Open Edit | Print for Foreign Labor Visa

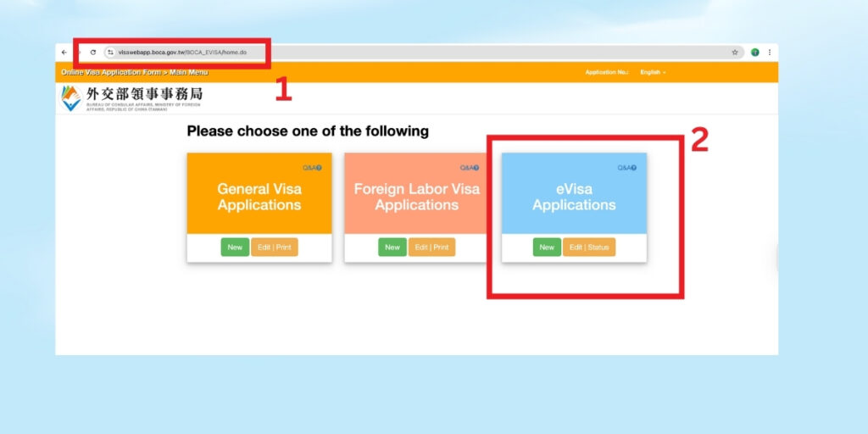point(431,248)
